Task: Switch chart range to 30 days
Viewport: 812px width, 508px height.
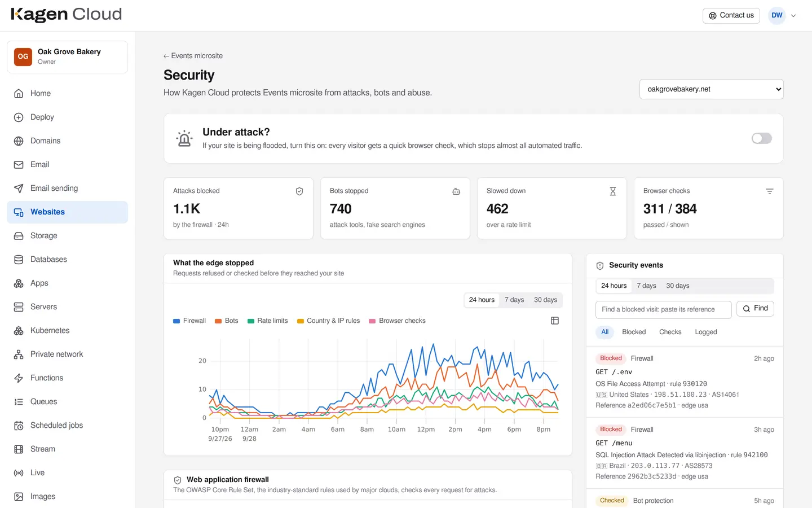Action: point(546,300)
